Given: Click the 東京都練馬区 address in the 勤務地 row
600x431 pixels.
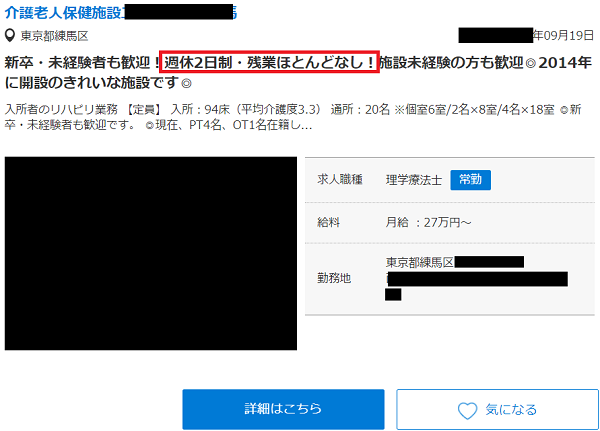Looking at the screenshot, I should pos(420,262).
